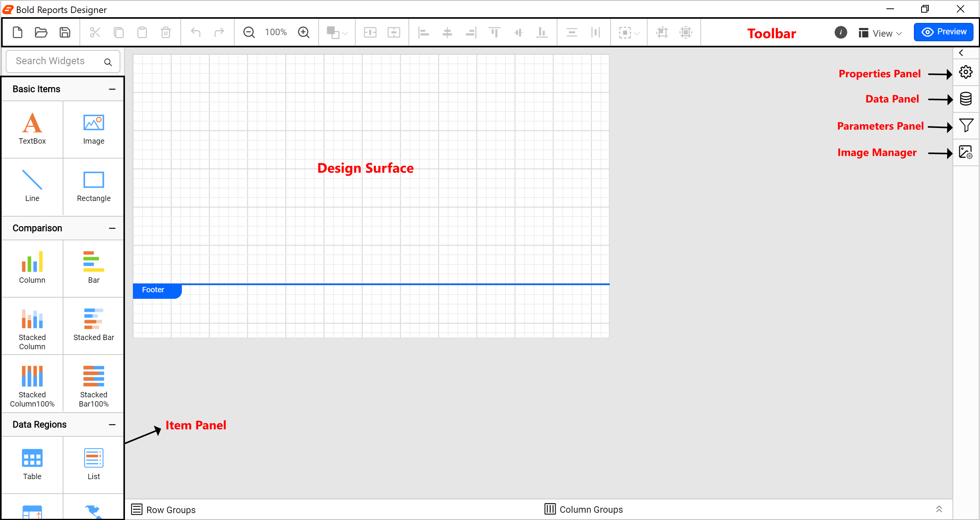Image resolution: width=980 pixels, height=520 pixels.
Task: Open the Data panel database icon
Action: [x=966, y=99]
